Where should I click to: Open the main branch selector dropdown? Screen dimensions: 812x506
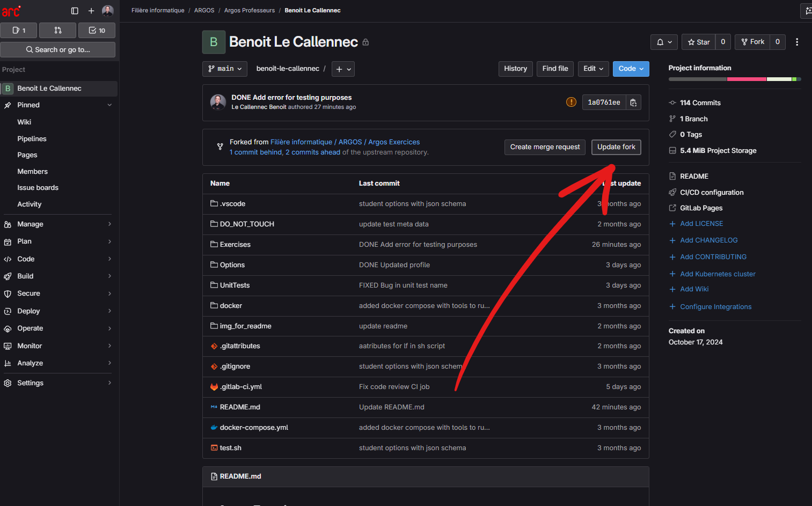pyautogui.click(x=225, y=69)
